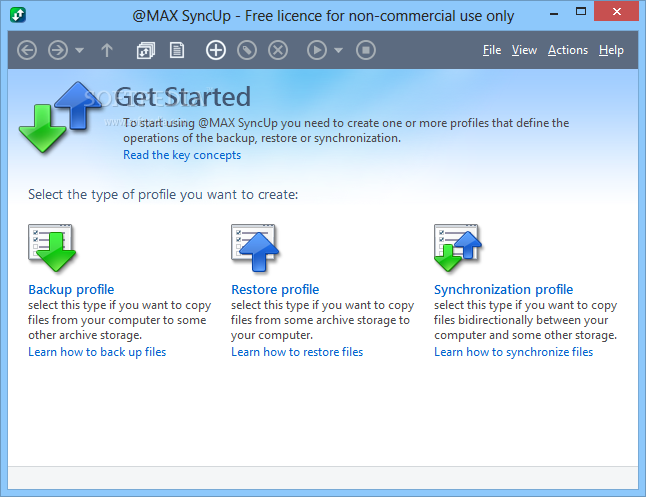The width and height of the screenshot is (646, 497).
Task: Click the Stop toolbar icon
Action: 366,50
